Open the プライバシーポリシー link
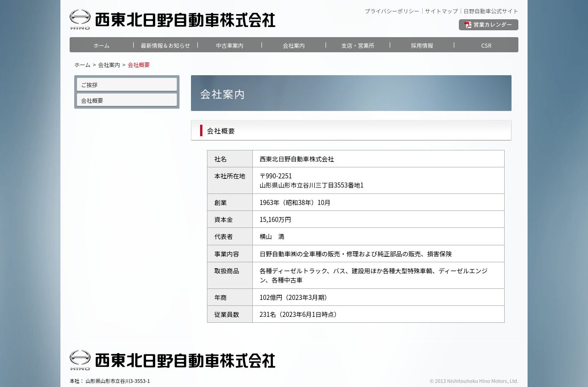Screen dimensions: 588x387 click(392, 11)
